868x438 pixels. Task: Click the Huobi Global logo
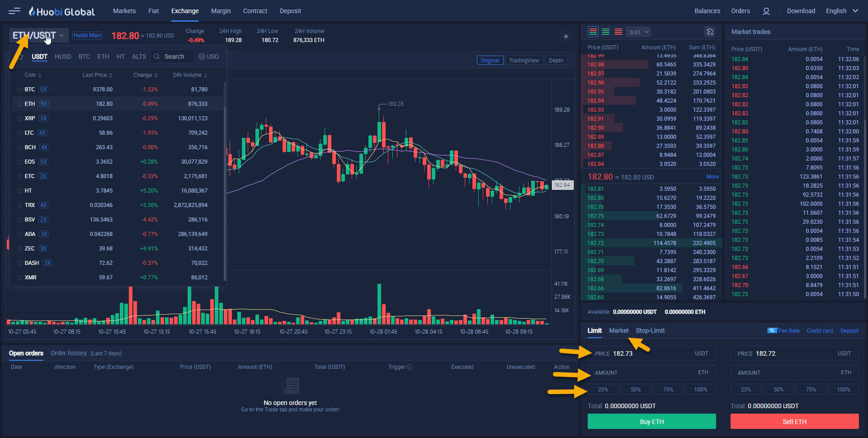tap(62, 11)
